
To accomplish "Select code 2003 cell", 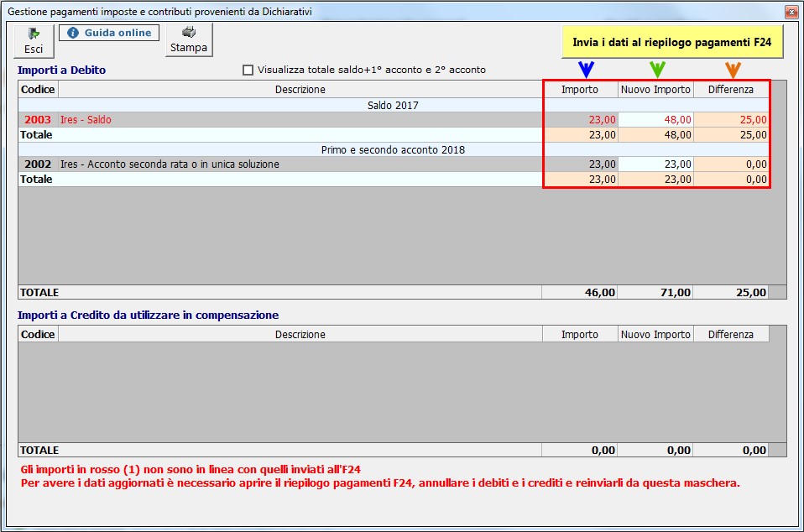I will click(38, 119).
